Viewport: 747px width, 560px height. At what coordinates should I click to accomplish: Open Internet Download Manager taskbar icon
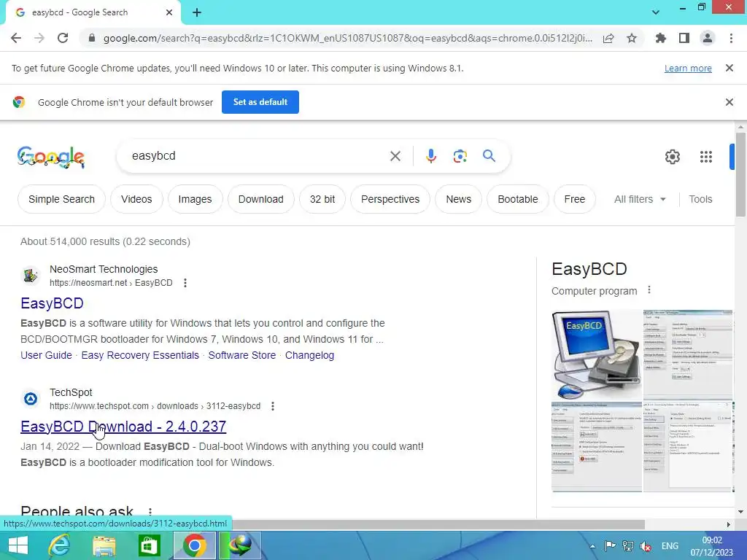tap(240, 545)
